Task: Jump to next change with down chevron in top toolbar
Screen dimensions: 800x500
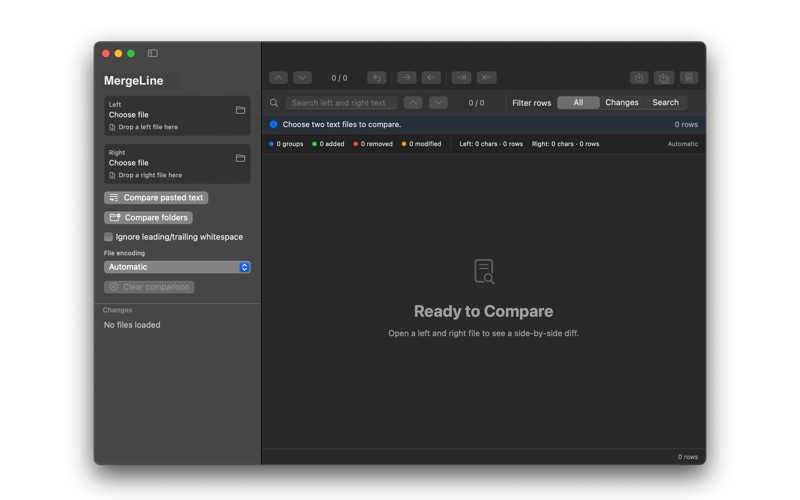Action: 303,78
